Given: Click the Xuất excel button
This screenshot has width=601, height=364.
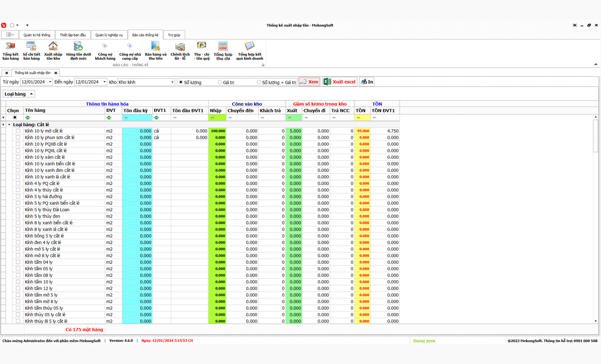Looking at the screenshot, I should [x=339, y=82].
